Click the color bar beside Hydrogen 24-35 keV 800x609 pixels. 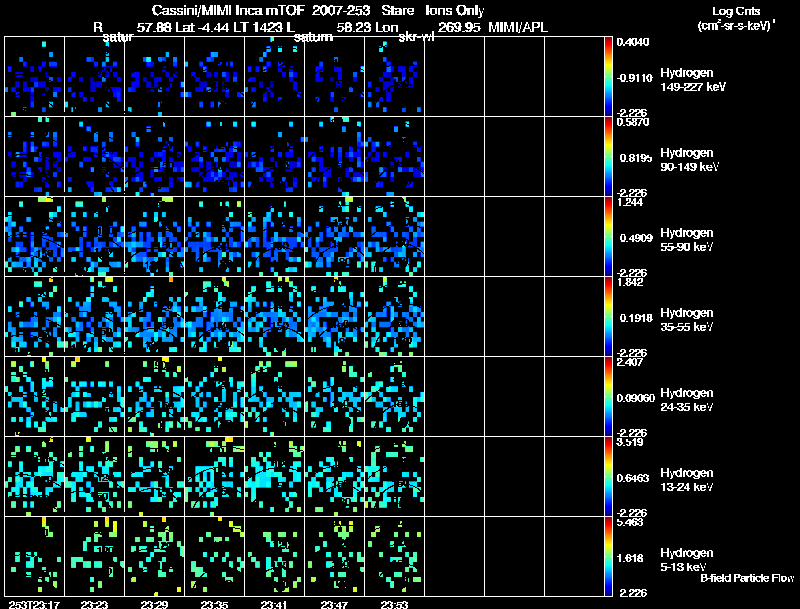(608, 397)
